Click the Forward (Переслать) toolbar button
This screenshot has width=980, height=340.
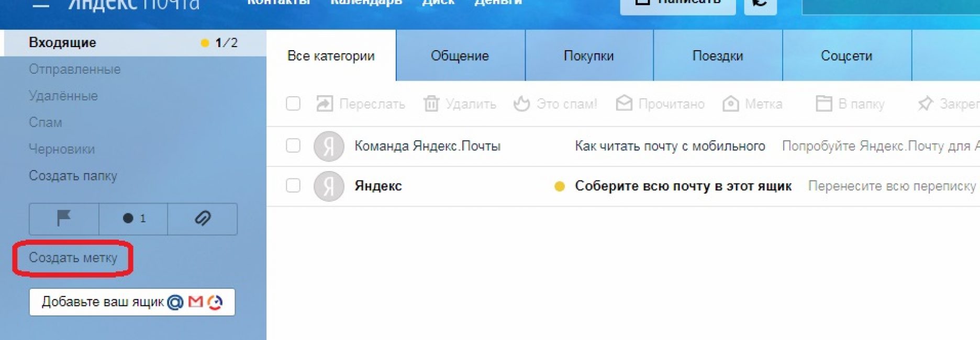tap(361, 104)
